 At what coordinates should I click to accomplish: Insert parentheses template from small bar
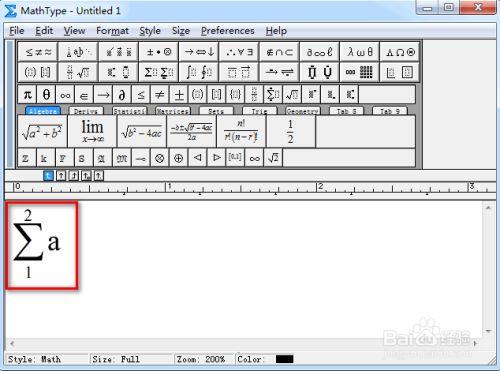pos(198,95)
